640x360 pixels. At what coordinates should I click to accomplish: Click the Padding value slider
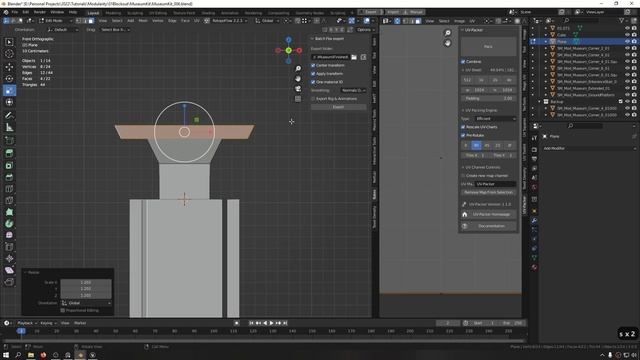[489, 98]
